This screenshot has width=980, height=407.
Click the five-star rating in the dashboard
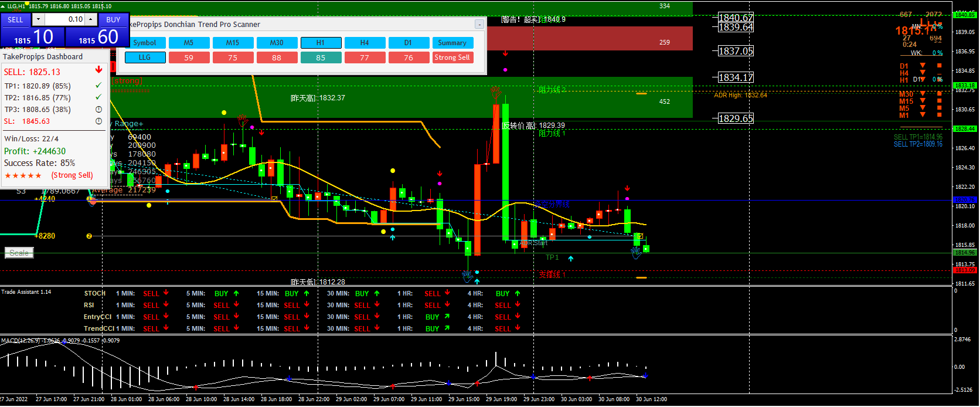pyautogui.click(x=23, y=175)
